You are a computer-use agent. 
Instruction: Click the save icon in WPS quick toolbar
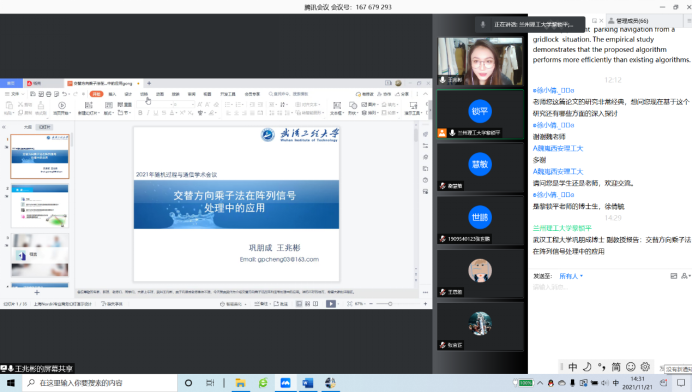33,94
